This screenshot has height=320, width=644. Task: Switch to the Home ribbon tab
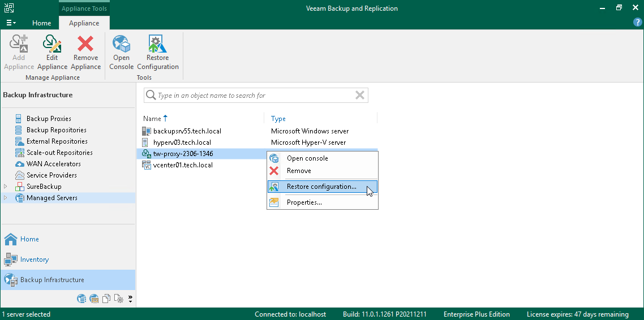pos(41,23)
